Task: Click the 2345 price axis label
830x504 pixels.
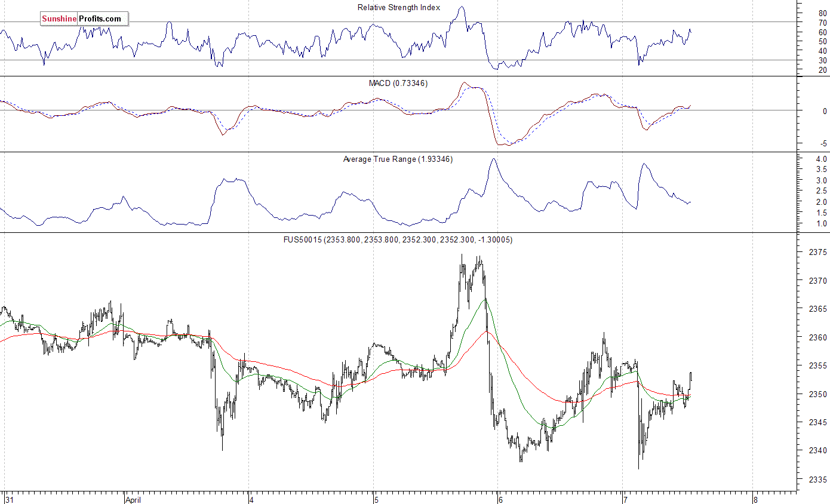Action: point(817,422)
